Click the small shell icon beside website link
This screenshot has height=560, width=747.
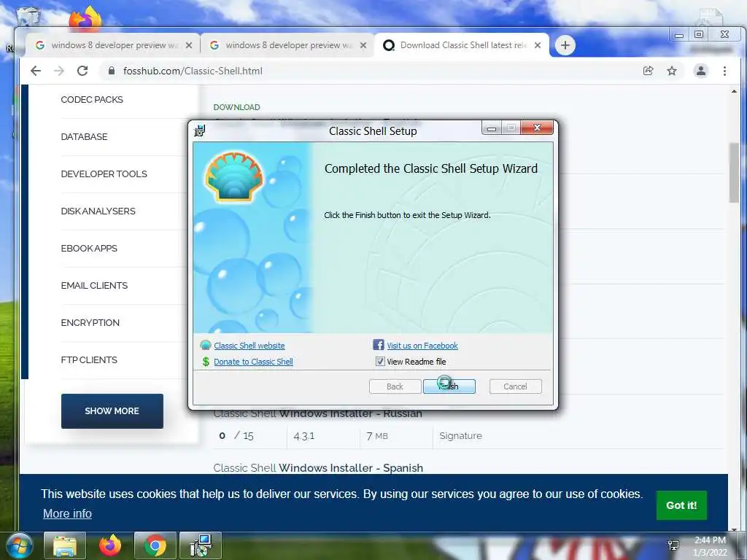[206, 345]
